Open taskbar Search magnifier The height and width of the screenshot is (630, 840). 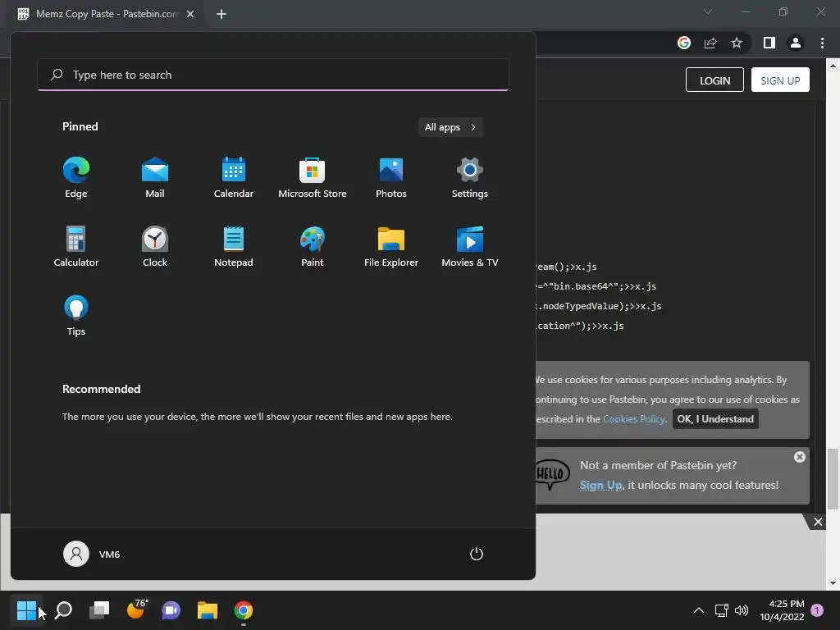[63, 610]
